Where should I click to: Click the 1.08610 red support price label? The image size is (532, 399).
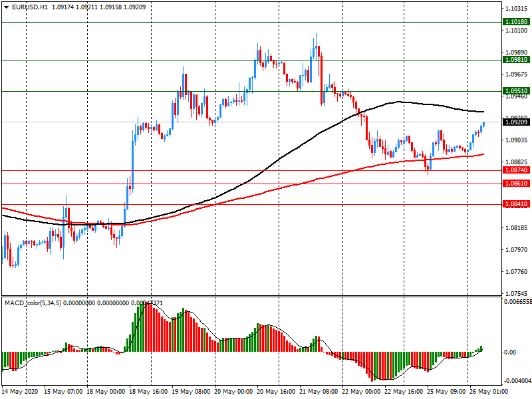[516, 184]
